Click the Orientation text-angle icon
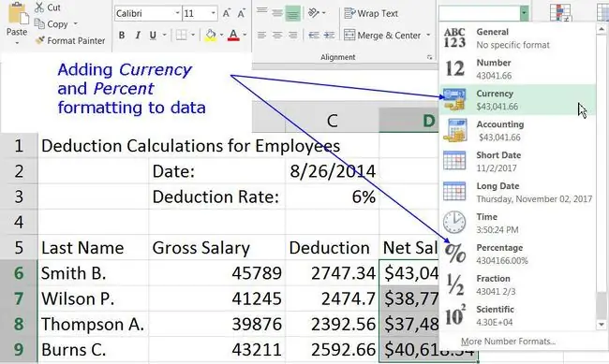The height and width of the screenshot is (364, 609). 314,13
